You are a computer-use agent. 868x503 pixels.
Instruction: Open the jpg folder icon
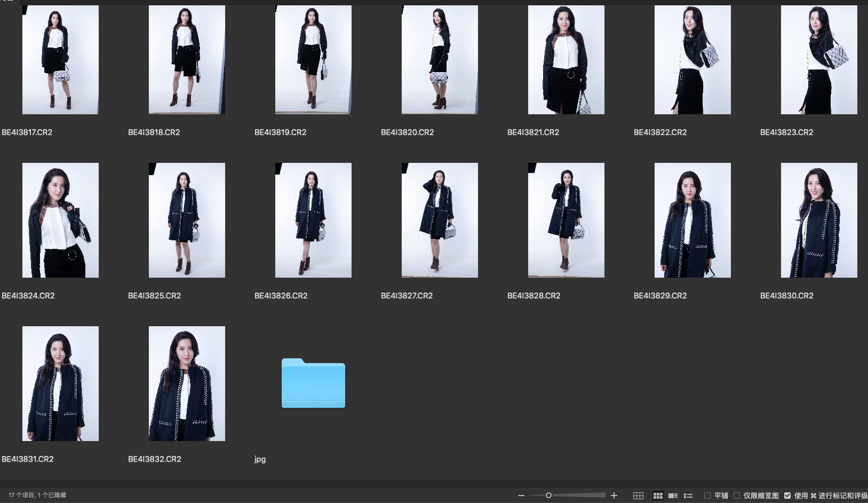coord(313,383)
